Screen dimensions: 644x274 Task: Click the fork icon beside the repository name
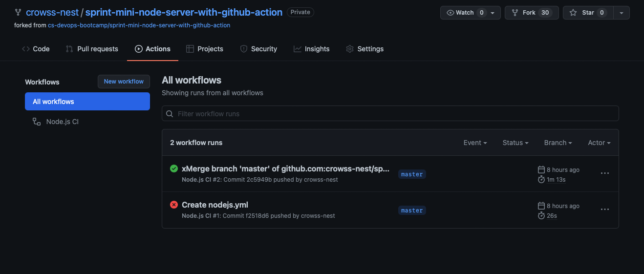[18, 12]
